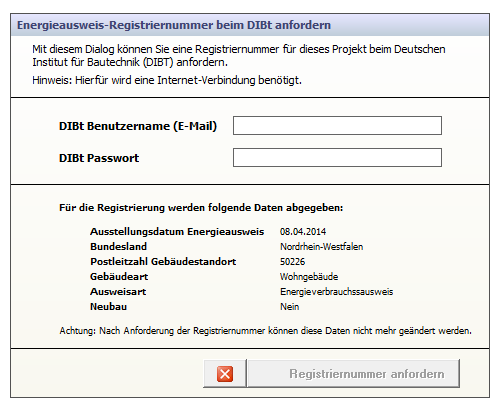Click the heading about folgende Daten abgegeben
501x406 pixels.
[x=201, y=208]
